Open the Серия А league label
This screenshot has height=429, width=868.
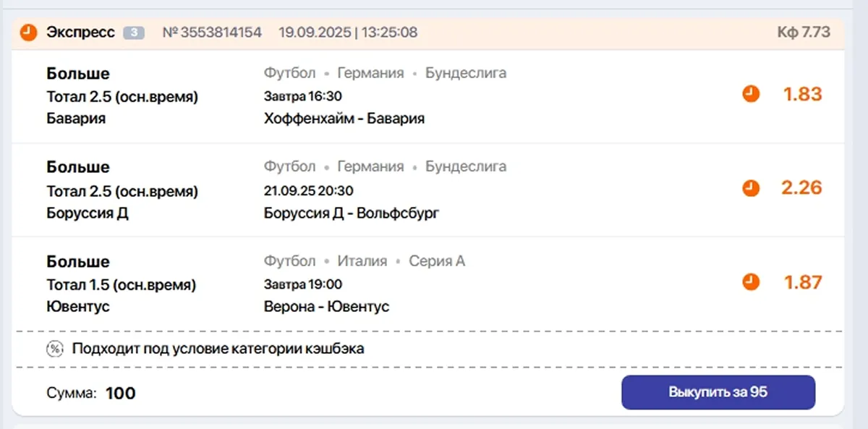[x=437, y=260]
